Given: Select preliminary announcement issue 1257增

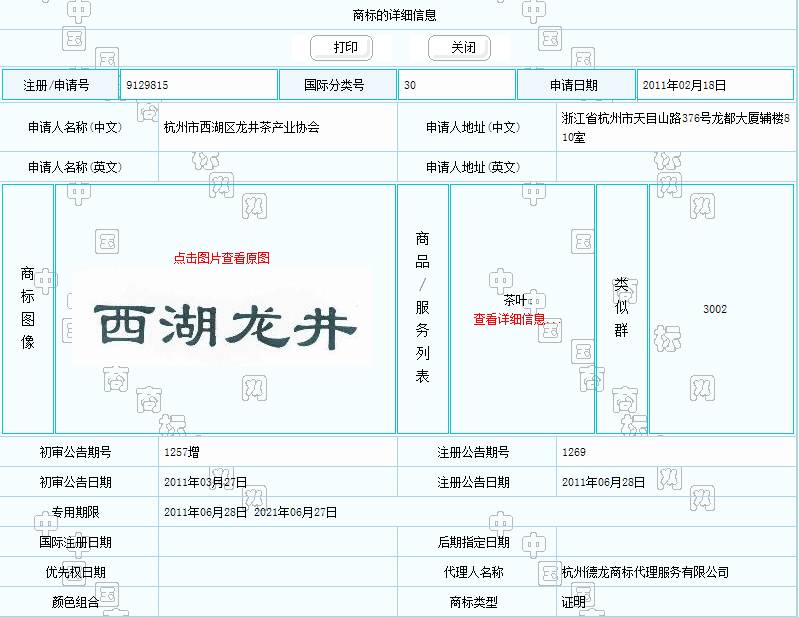Looking at the screenshot, I should pyautogui.click(x=181, y=452).
